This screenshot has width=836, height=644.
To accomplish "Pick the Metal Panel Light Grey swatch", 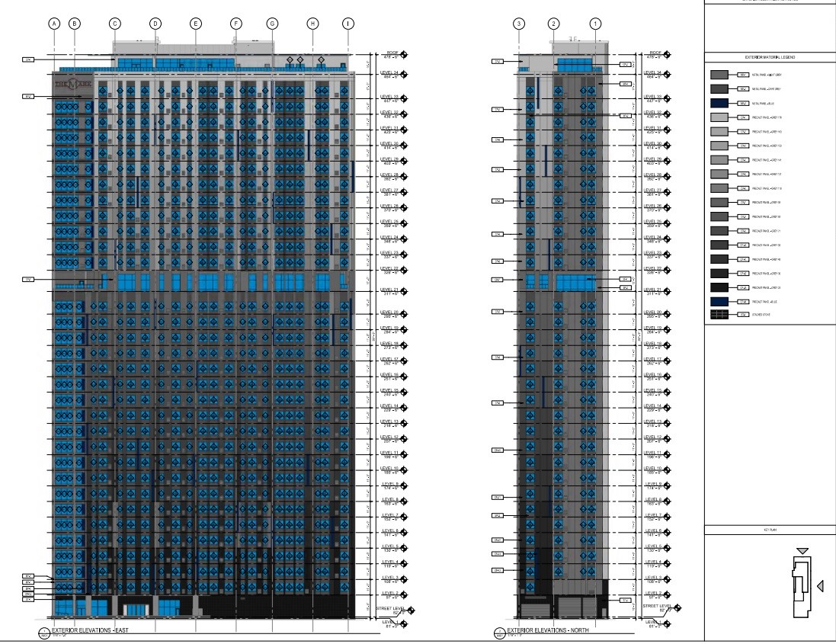I will coord(719,75).
